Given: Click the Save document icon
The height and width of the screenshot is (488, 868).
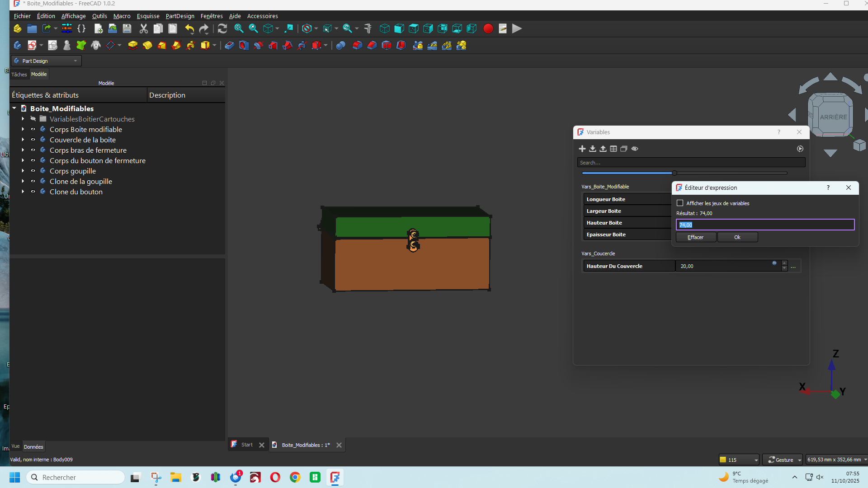Looking at the screenshot, I should pyautogui.click(x=127, y=29).
